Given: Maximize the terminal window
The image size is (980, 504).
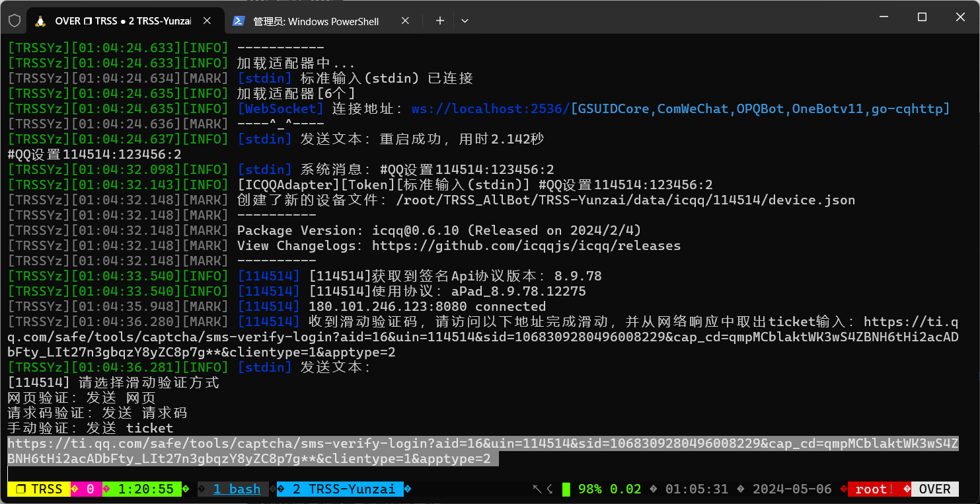Looking at the screenshot, I should [x=922, y=17].
